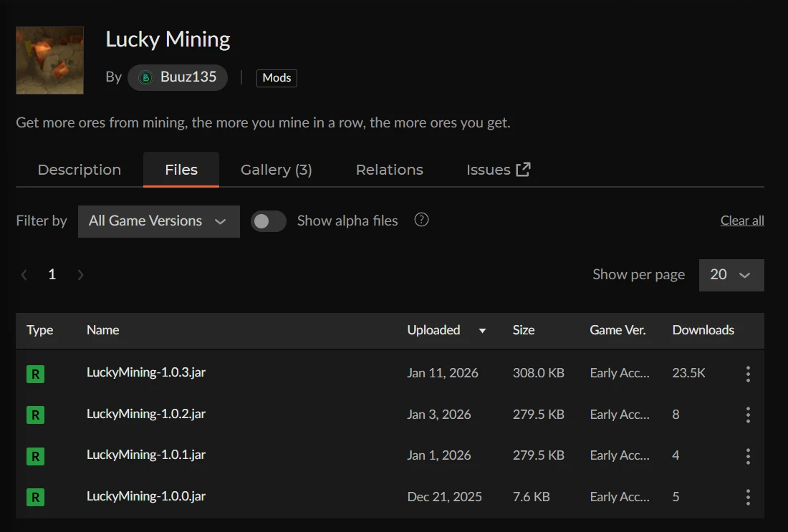Expand the All Game Versions filter dropdown
Image resolution: width=788 pixels, height=532 pixels.
158,221
